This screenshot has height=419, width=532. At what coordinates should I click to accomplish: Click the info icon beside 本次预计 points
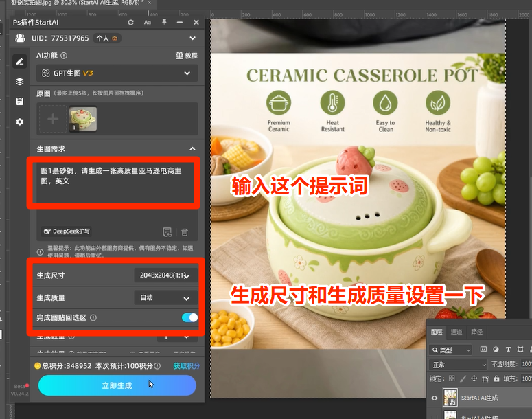[157, 366]
